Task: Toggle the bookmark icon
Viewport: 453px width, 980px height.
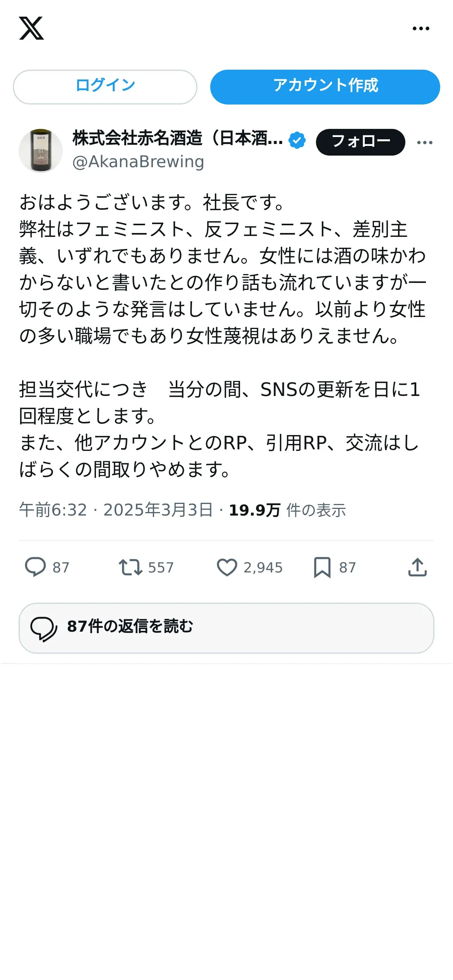Action: point(322,567)
